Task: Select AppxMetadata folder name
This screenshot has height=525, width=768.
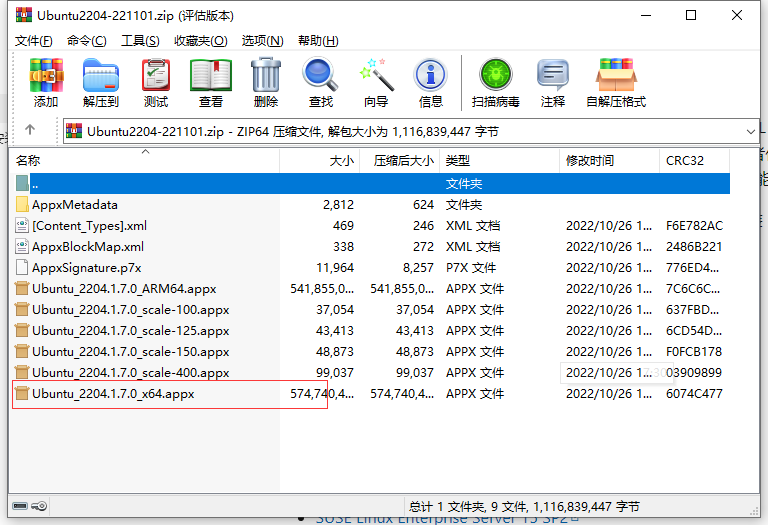Action: tap(75, 204)
